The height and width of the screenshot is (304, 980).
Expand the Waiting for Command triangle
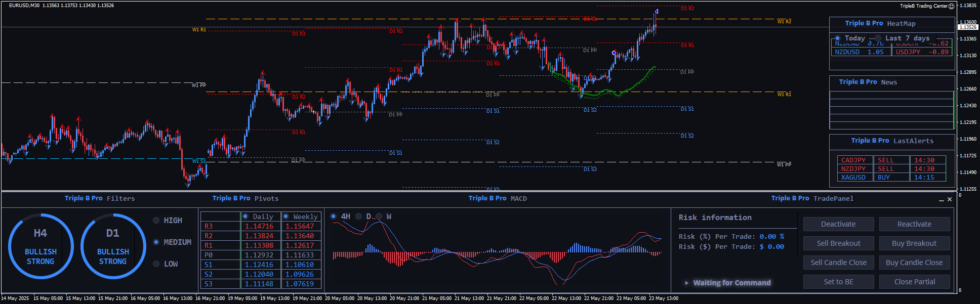(686, 283)
